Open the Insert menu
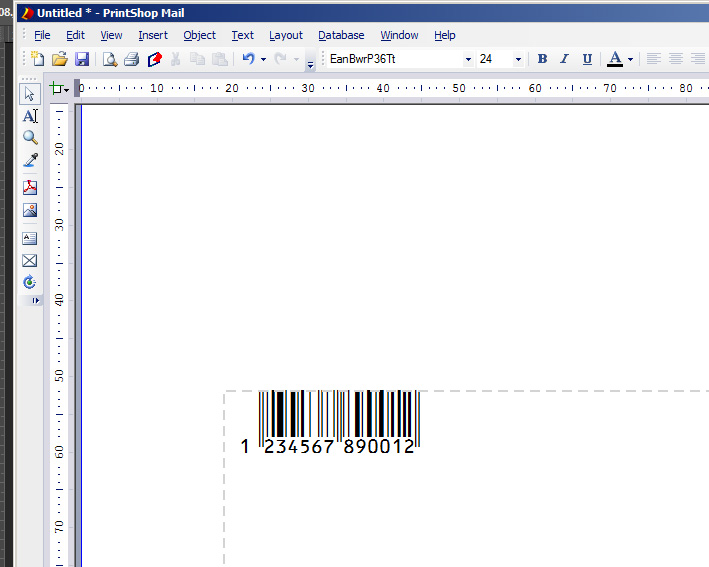The height and width of the screenshot is (567, 709). [153, 35]
